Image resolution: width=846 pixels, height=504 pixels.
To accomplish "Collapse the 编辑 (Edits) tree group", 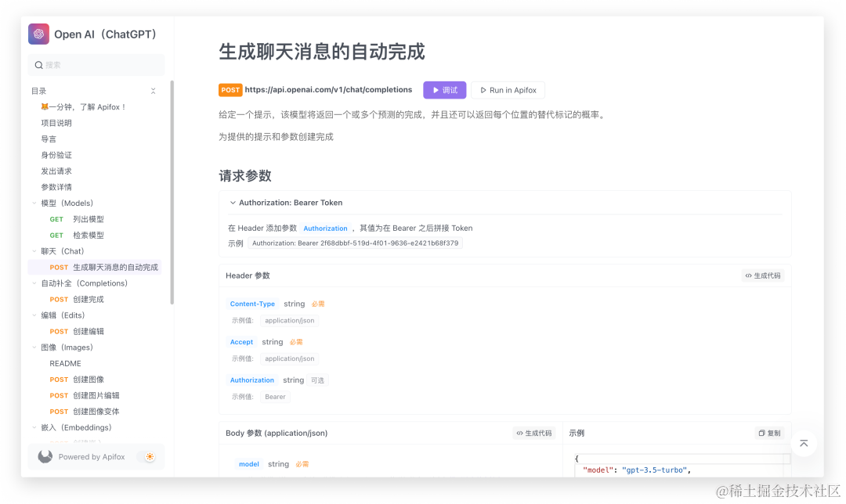I will [x=34, y=315].
